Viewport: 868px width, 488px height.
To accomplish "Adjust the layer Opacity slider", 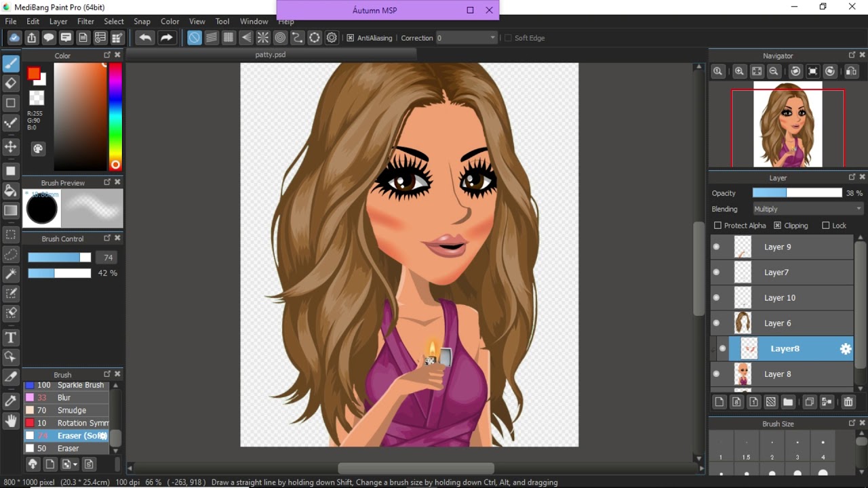I will coord(797,193).
